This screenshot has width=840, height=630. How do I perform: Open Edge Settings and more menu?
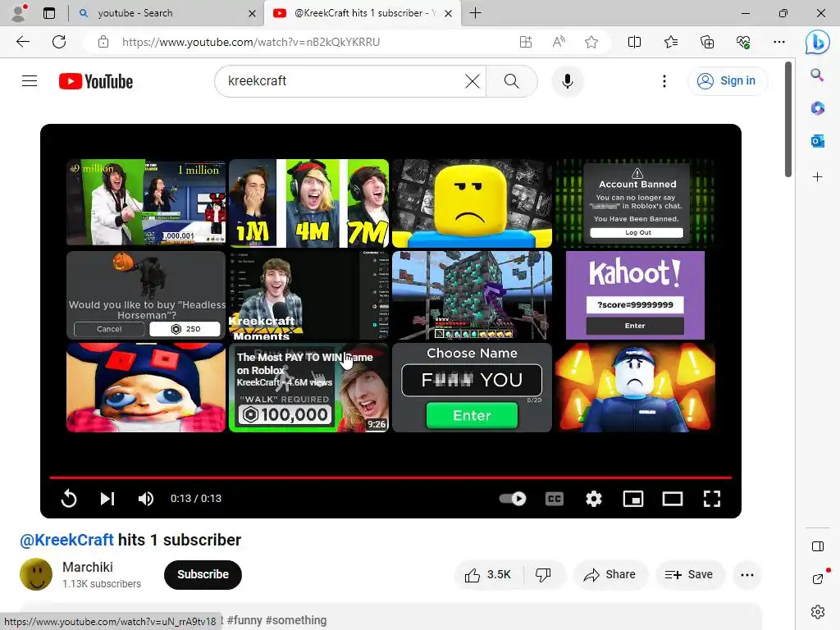tap(779, 42)
